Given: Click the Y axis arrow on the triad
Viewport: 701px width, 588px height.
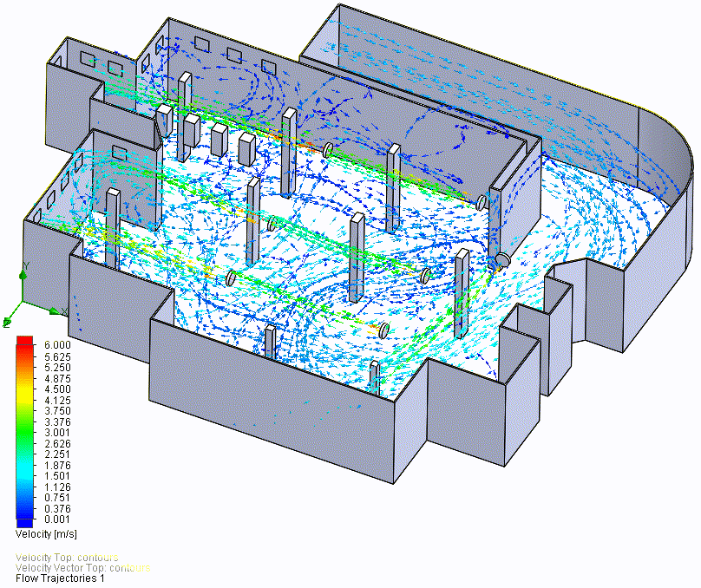Looking at the screenshot, I should tap(23, 275).
